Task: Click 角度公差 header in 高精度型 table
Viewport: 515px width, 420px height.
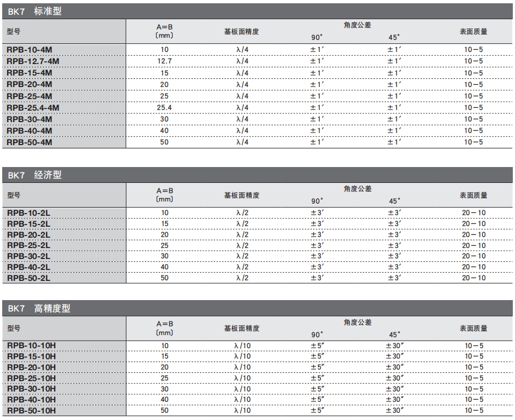Action: pyautogui.click(x=358, y=323)
